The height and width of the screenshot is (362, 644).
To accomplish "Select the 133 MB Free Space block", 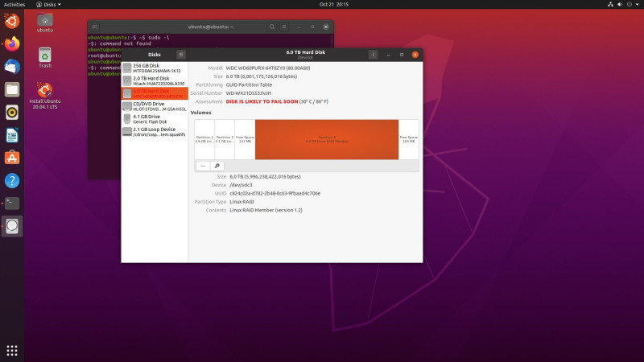I will point(245,139).
